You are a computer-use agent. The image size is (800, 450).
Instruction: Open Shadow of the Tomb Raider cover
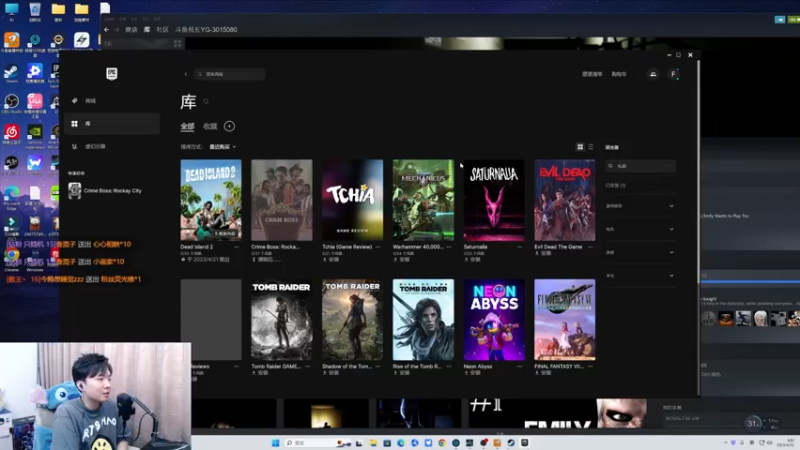[x=352, y=319]
